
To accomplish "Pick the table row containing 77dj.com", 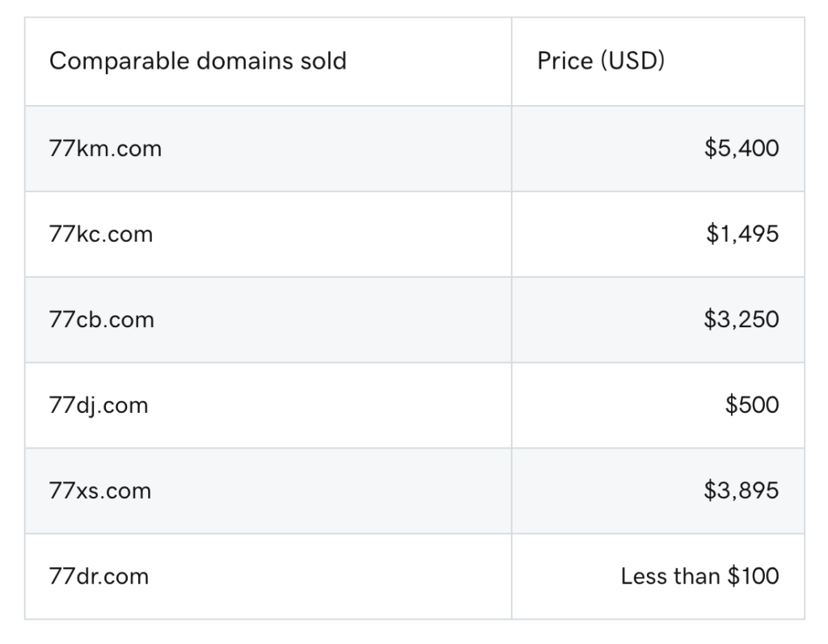I will point(414,405).
